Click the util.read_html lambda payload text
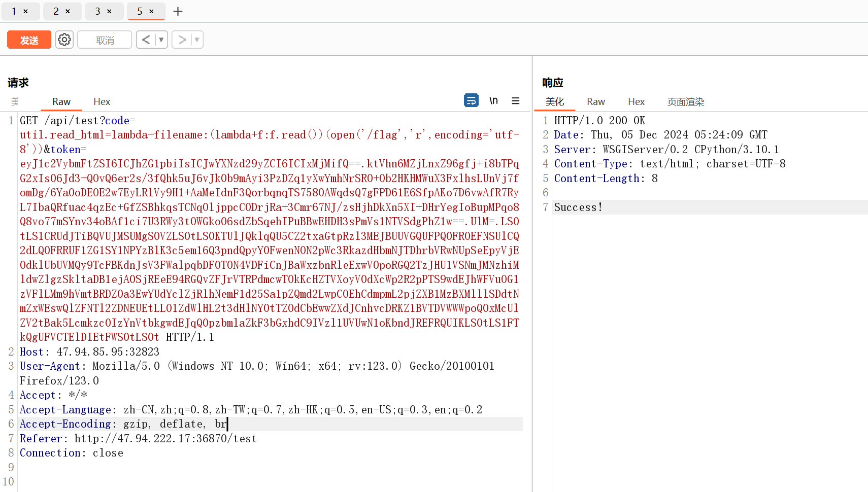The height and width of the screenshot is (492, 868). (269, 142)
